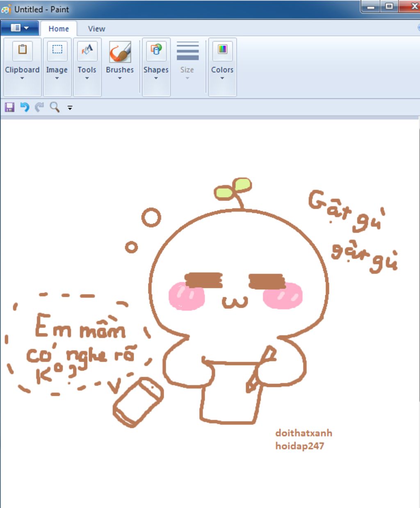Viewport: 420px width, 508px height.
Task: Switch to the View ribbon tab
Action: pyautogui.click(x=96, y=29)
